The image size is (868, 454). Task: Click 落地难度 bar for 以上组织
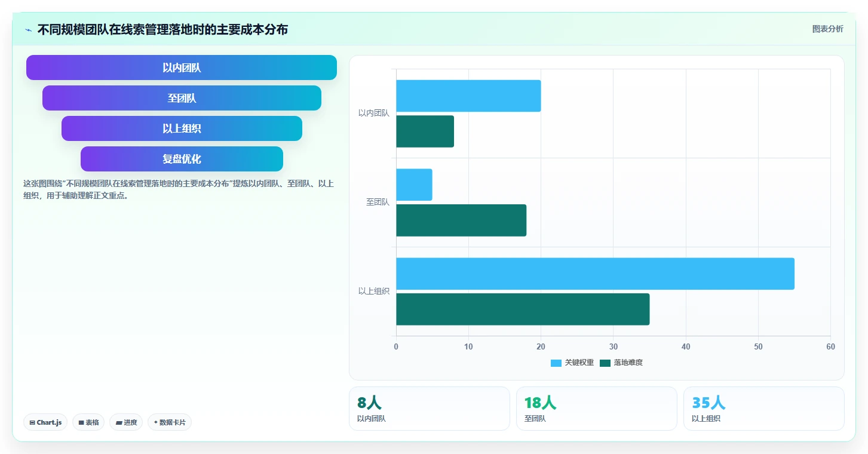[x=523, y=309]
